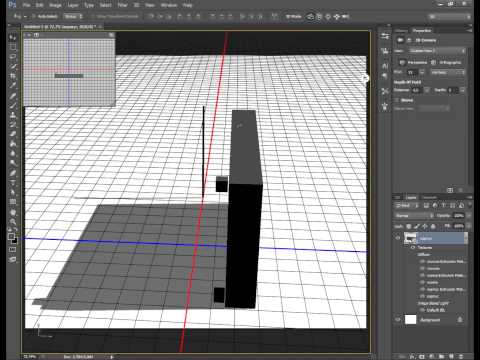
Task: Enable the Auto-Select checkbox
Action: coord(34,16)
